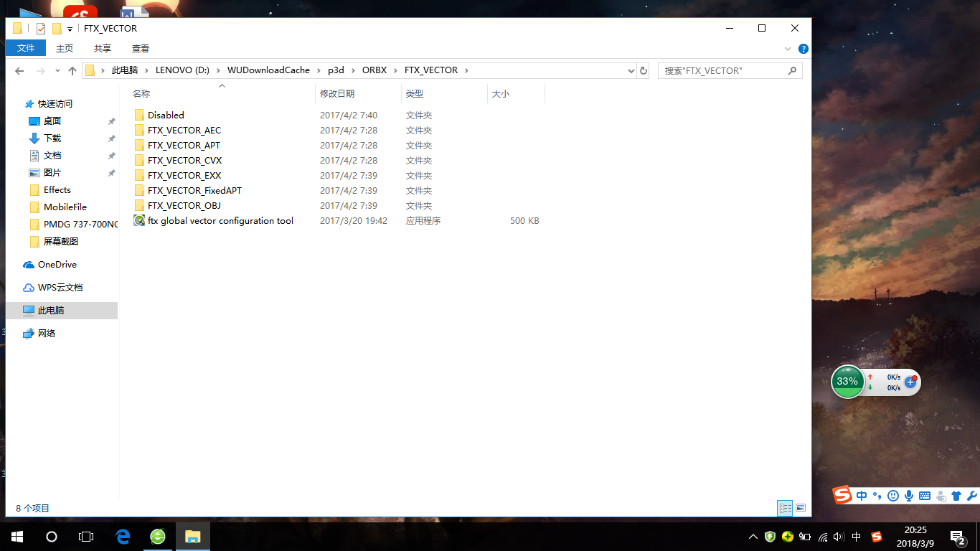Go up one folder level
Screen dimensions: 980x551
click(x=72, y=70)
